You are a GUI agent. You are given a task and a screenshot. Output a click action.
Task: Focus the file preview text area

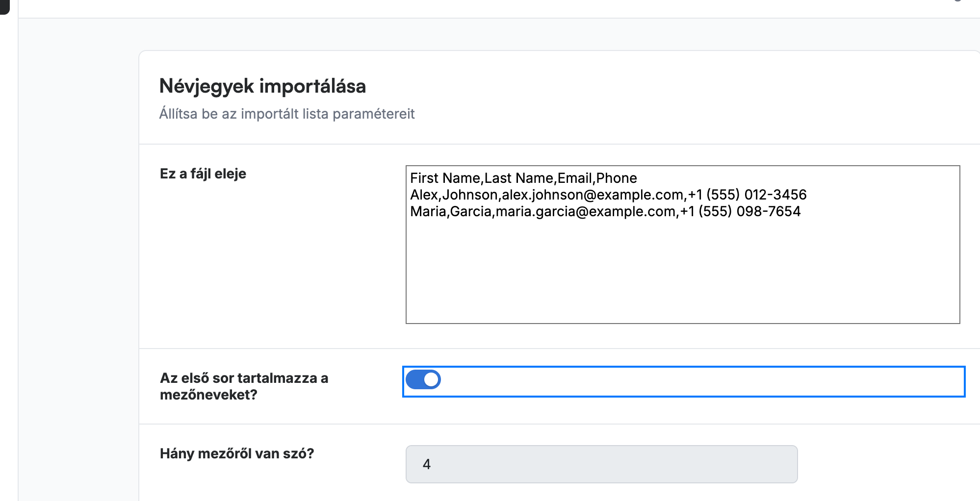(x=682, y=245)
